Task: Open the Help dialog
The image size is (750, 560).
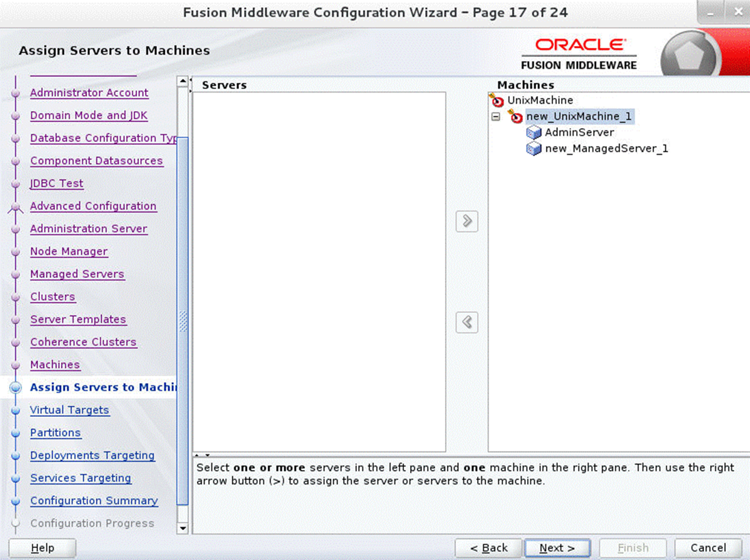Action: click(41, 548)
